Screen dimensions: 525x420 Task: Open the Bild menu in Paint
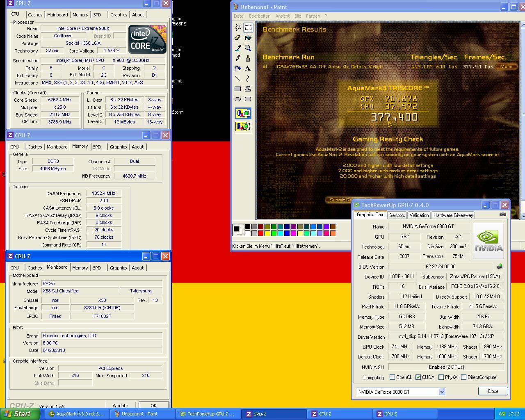(x=298, y=16)
